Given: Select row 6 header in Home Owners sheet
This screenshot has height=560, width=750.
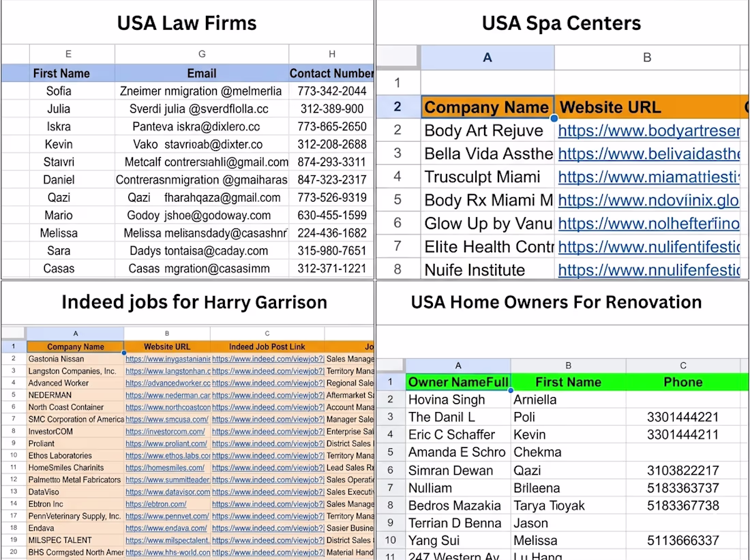Looking at the screenshot, I should click(390, 471).
